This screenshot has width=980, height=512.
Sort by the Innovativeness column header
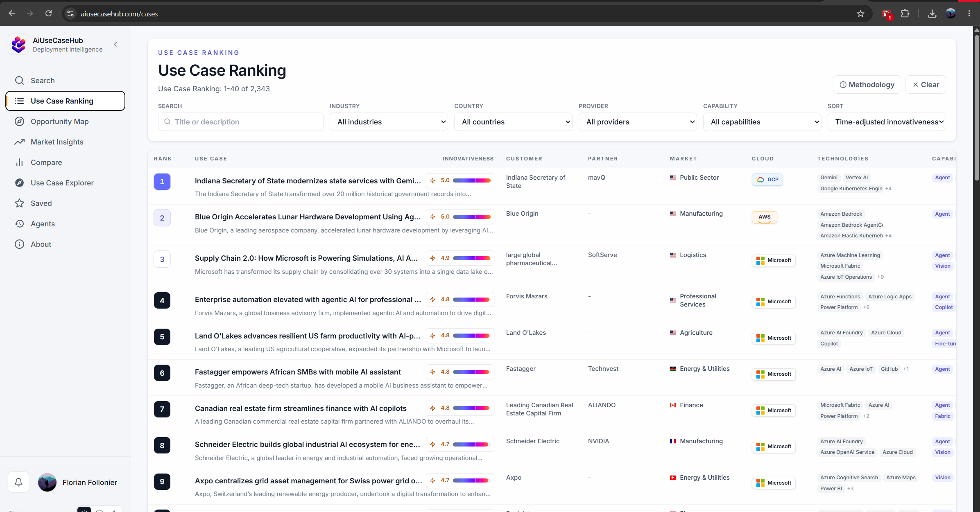[x=468, y=159]
